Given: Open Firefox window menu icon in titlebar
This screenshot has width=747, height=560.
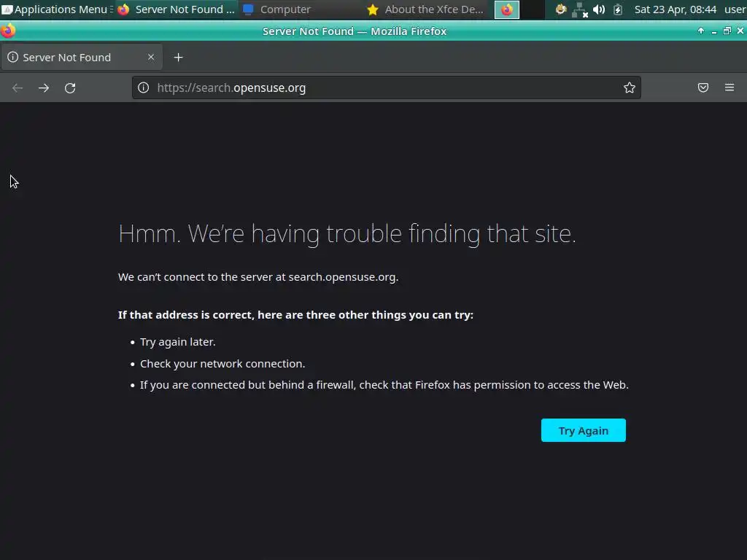Looking at the screenshot, I should click(x=8, y=31).
